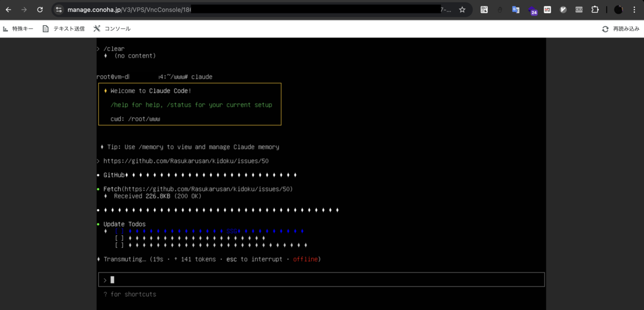This screenshot has height=310, width=644.
Task: Click the wrench tools icon beside コンソール
Action: pos(97,28)
